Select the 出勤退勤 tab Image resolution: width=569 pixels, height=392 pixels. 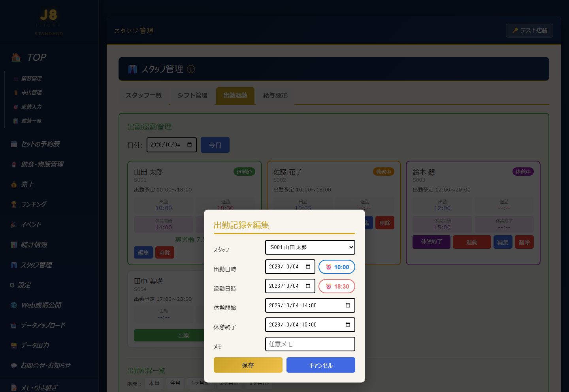pyautogui.click(x=235, y=96)
